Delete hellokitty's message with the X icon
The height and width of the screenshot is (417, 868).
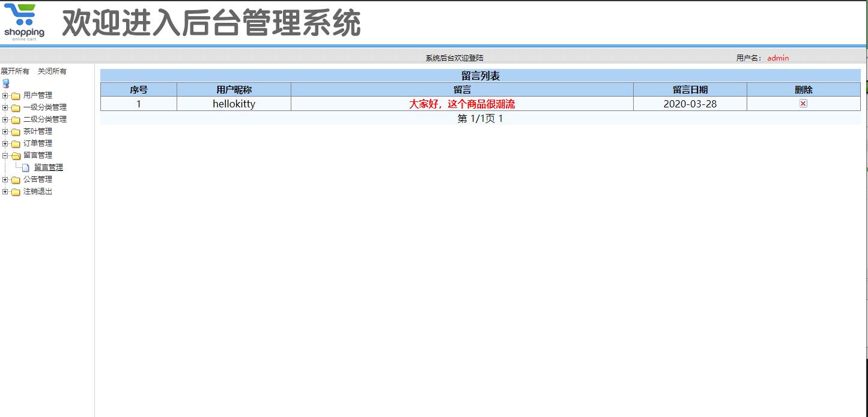tap(803, 103)
